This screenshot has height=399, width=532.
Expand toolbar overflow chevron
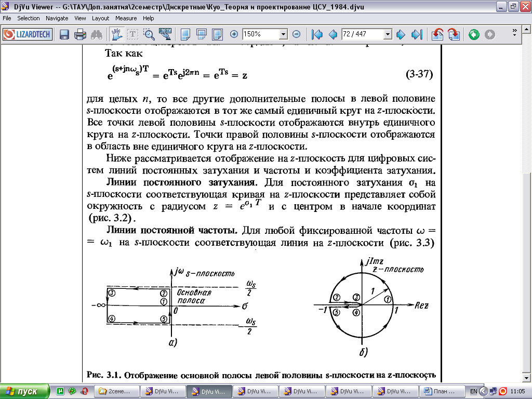coord(514,32)
